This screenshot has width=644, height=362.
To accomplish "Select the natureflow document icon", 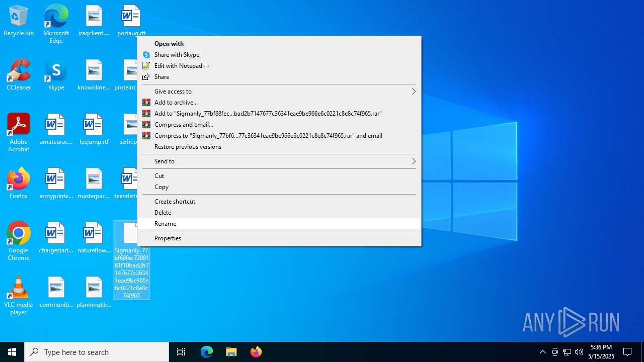I will 94,238.
